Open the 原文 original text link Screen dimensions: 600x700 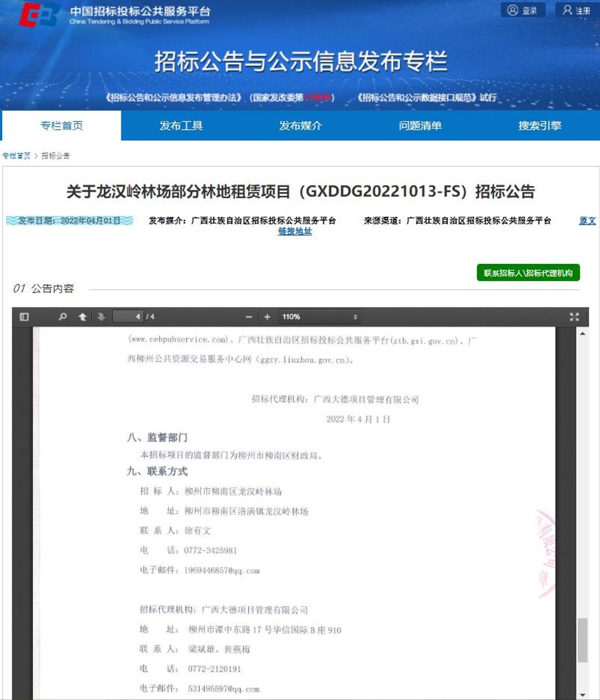pyautogui.click(x=587, y=221)
